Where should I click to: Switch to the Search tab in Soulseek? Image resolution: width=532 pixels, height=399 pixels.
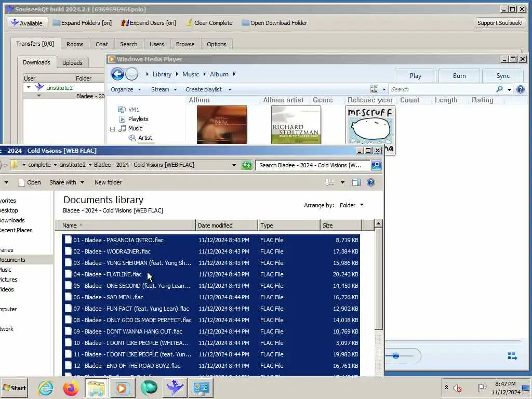pos(129,44)
